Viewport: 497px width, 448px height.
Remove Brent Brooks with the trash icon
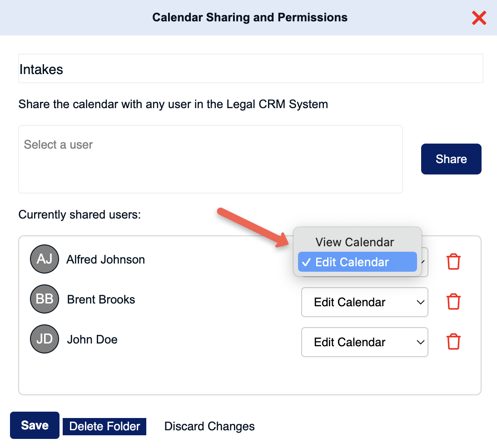453,302
